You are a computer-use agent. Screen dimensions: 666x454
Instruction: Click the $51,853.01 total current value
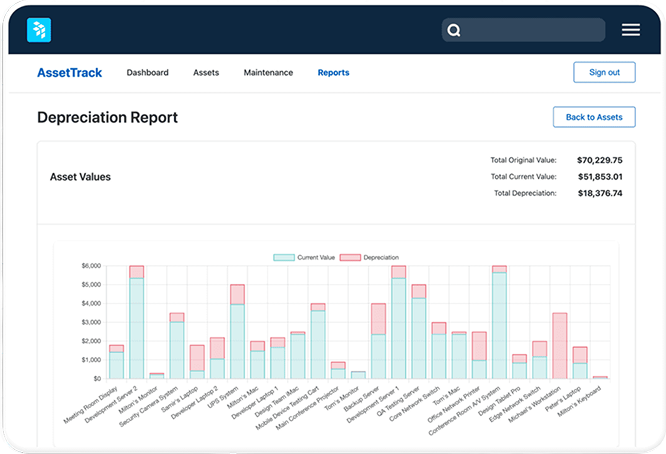click(x=600, y=177)
